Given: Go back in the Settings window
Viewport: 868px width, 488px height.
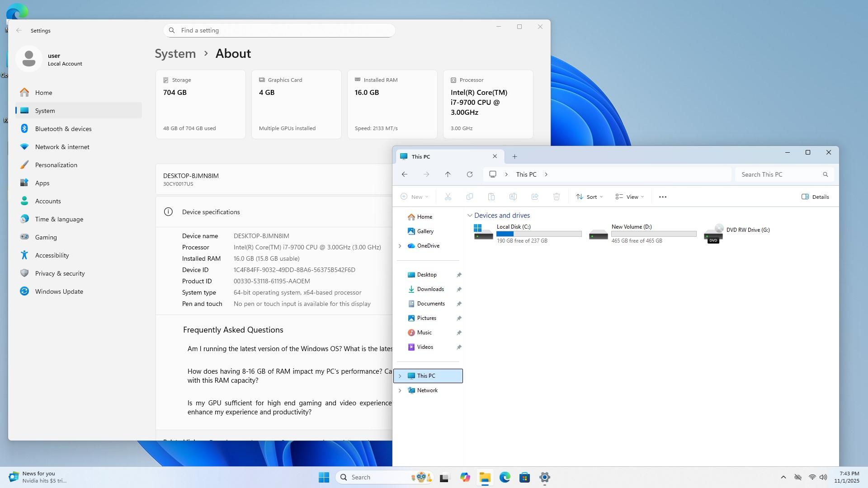Looking at the screenshot, I should pyautogui.click(x=19, y=30).
